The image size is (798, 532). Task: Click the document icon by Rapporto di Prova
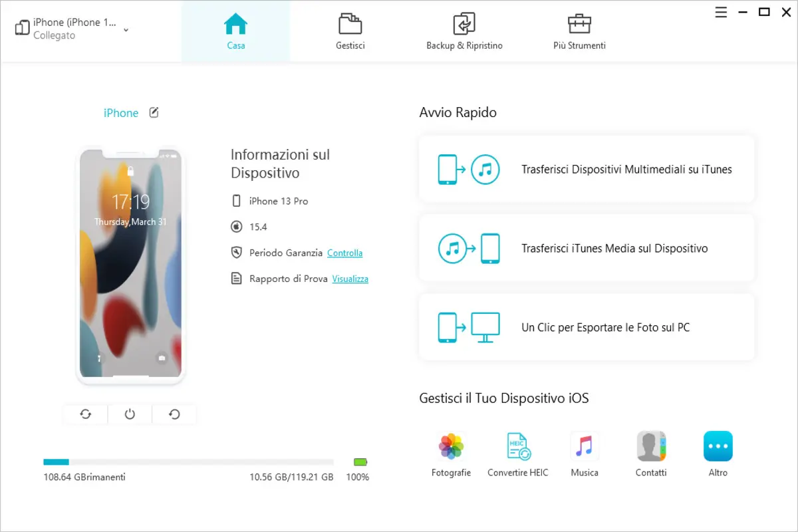(x=236, y=279)
